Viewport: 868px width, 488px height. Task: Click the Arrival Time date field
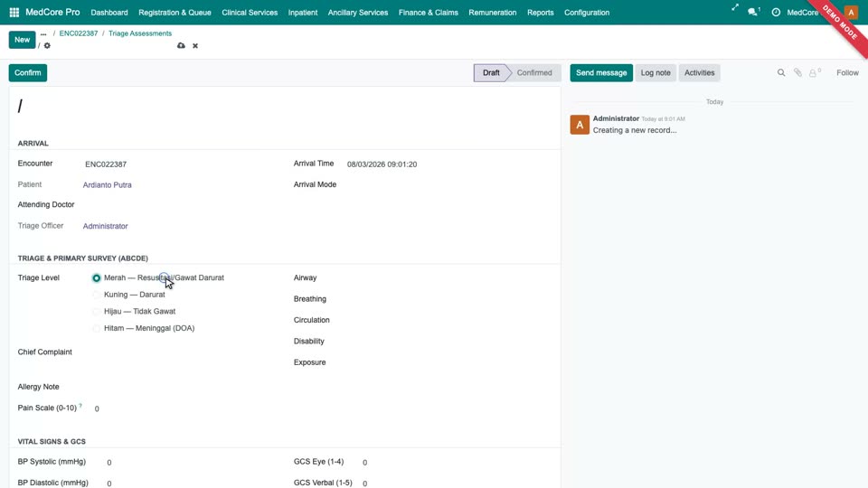point(448,164)
